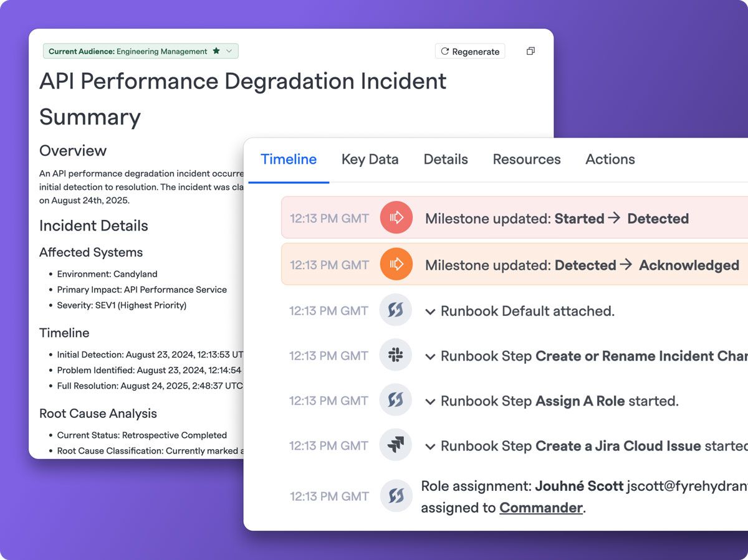748x560 pixels.
Task: Click the Jouhné Scott name in role assignment
Action: 579,486
